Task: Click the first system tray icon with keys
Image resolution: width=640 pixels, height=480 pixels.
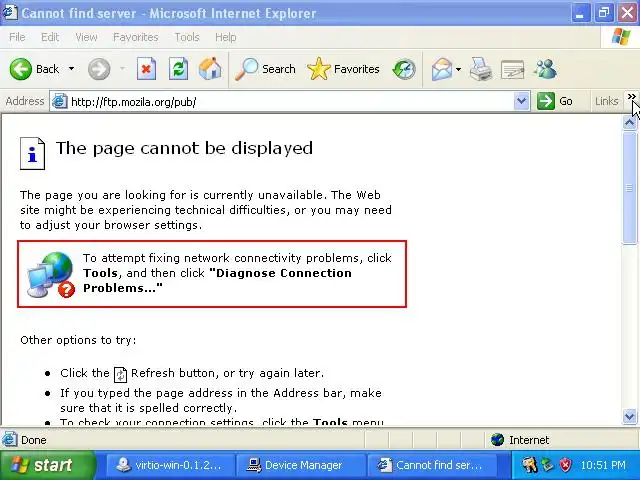Action: click(x=529, y=464)
